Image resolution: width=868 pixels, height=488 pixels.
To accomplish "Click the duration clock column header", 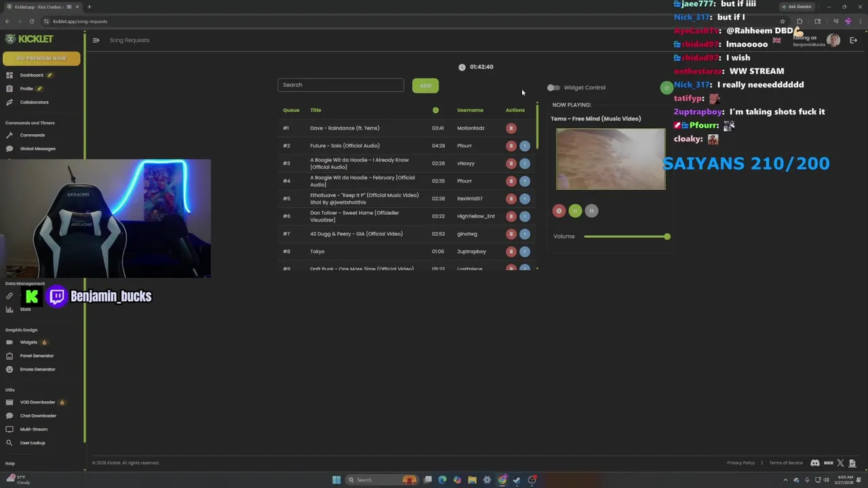I will (435, 110).
